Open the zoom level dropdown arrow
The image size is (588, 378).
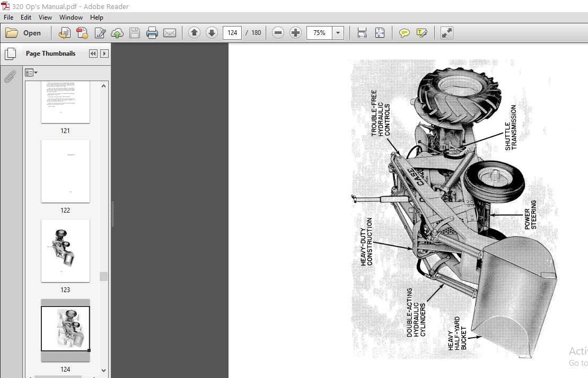click(x=338, y=33)
